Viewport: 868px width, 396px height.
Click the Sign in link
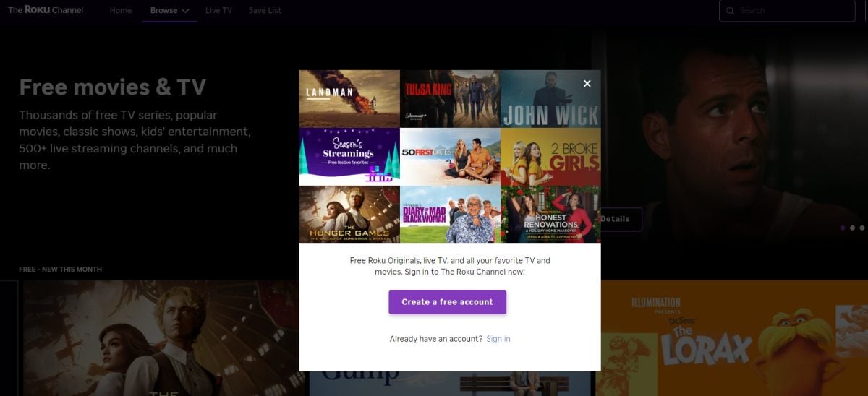tap(498, 339)
